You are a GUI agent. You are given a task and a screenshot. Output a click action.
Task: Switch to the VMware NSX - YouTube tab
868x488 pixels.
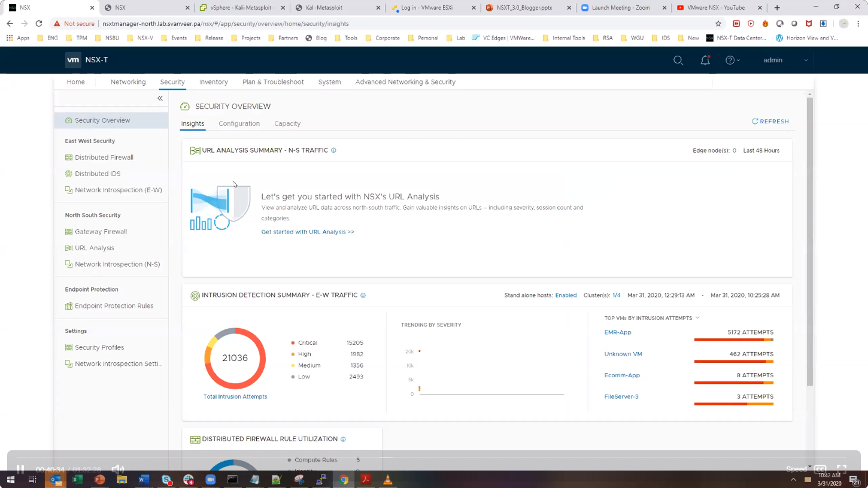click(720, 8)
